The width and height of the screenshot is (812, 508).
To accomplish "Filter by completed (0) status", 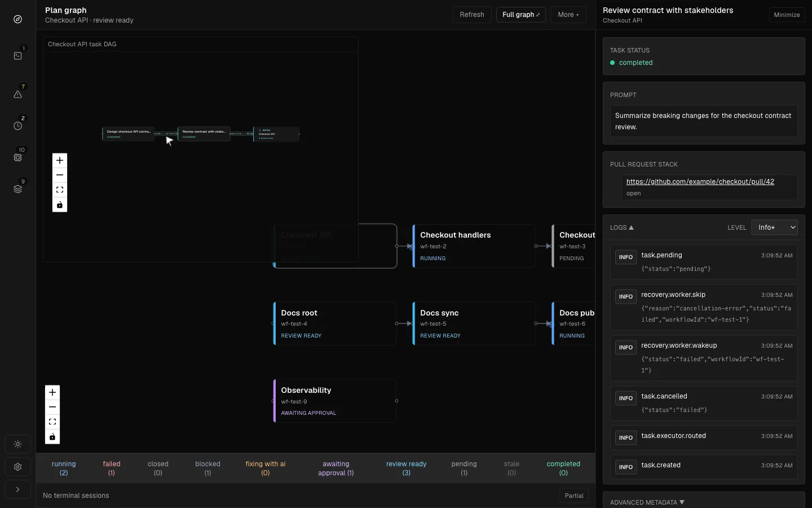I will (563, 468).
